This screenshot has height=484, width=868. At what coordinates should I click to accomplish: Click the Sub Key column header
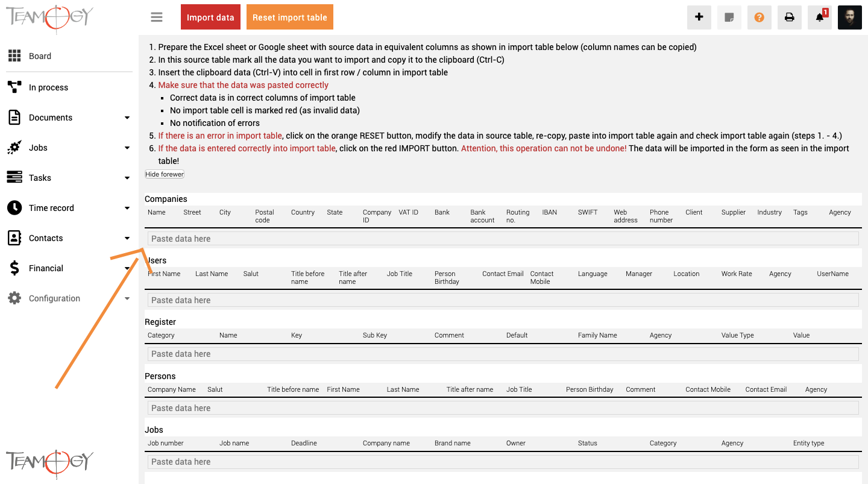coord(375,335)
